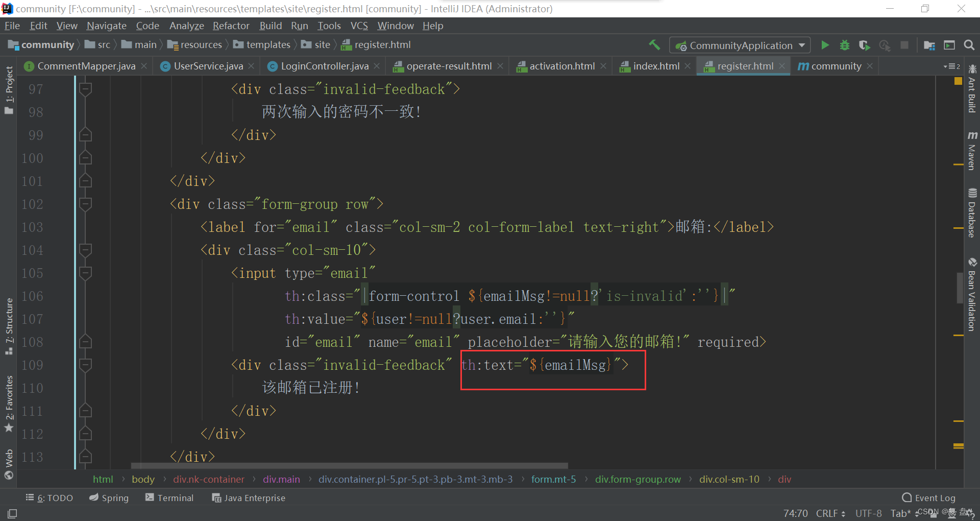Viewport: 980px width, 521px height.
Task: Click the horizontal editor scrollbar
Action: pyautogui.click(x=350, y=466)
